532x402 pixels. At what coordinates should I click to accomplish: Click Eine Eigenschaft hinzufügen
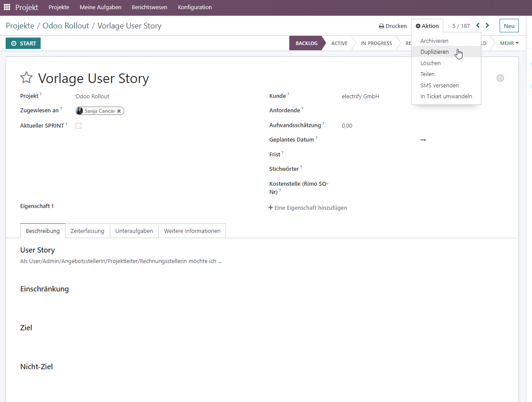point(308,208)
